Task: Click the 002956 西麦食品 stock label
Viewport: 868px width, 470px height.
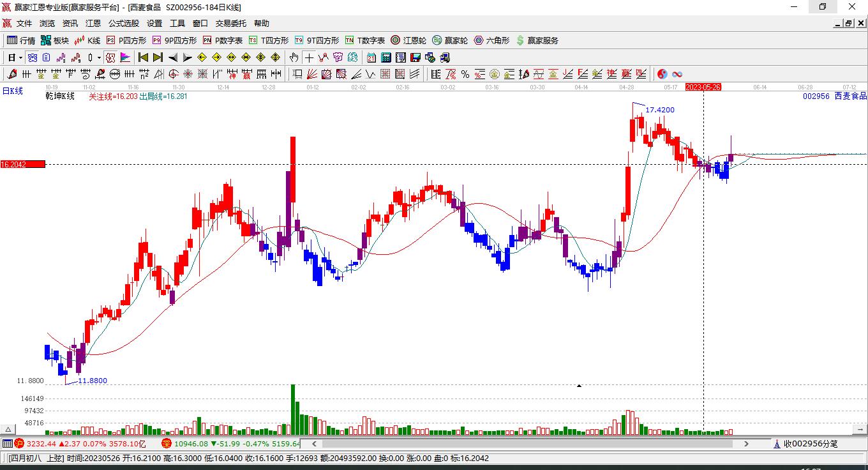Action: [835, 96]
